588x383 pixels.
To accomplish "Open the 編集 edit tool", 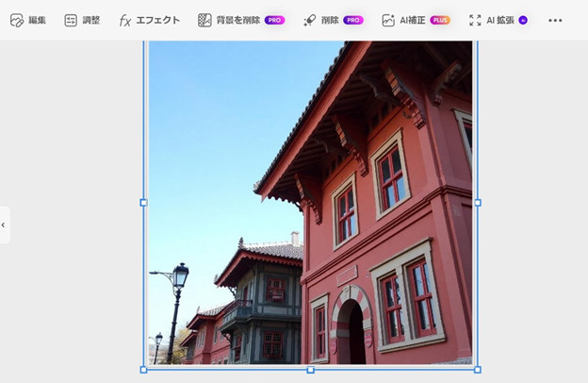I will pos(28,20).
